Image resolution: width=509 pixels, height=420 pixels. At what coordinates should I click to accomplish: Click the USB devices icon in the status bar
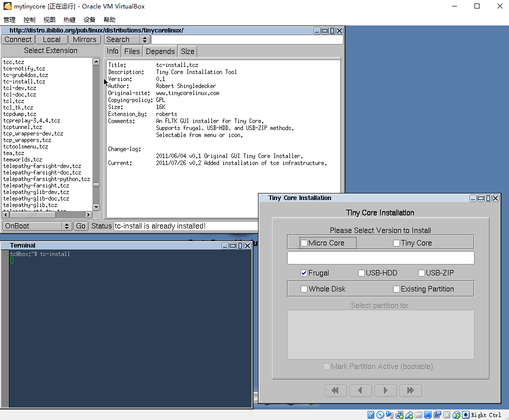[409, 415]
